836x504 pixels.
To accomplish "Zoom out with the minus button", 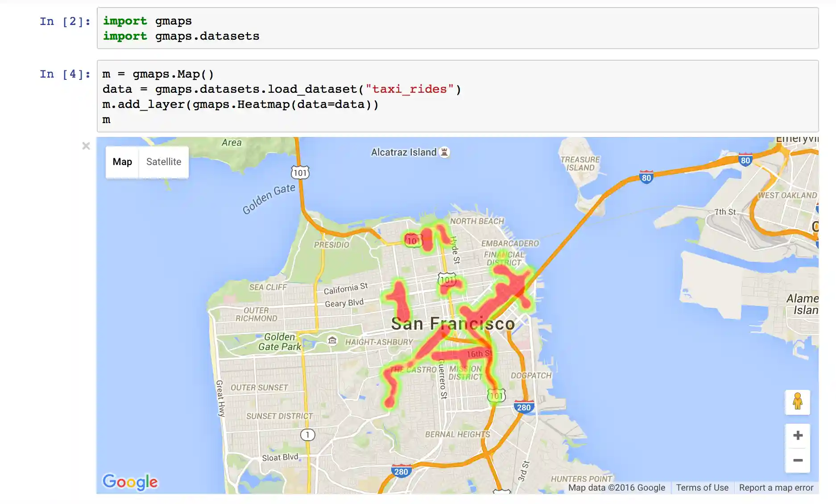I will (798, 460).
